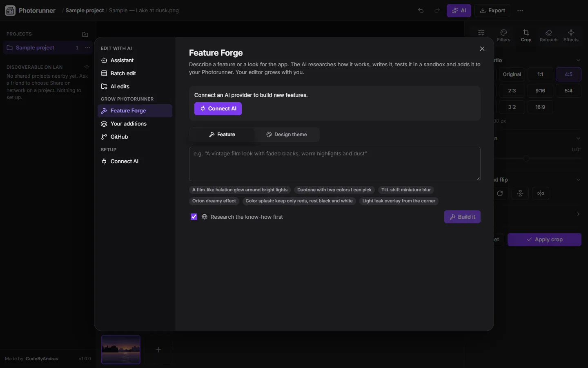Viewport: 588px width, 368px height.
Task: Click the Build it button
Action: point(462,217)
